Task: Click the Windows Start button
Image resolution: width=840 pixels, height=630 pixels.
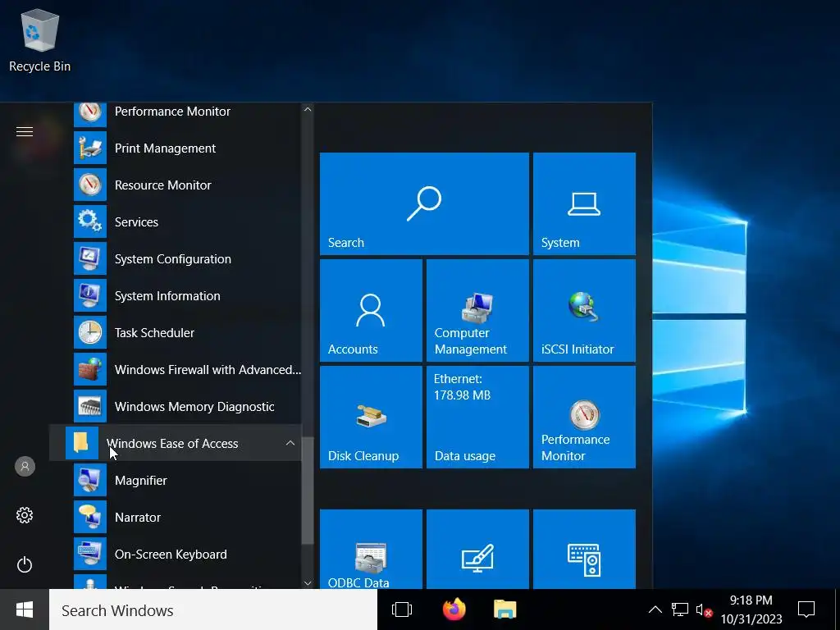Action: (25, 609)
